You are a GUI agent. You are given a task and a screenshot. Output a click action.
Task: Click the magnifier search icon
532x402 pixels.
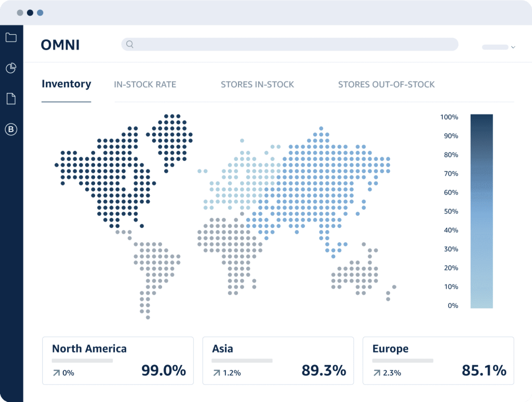coord(130,44)
